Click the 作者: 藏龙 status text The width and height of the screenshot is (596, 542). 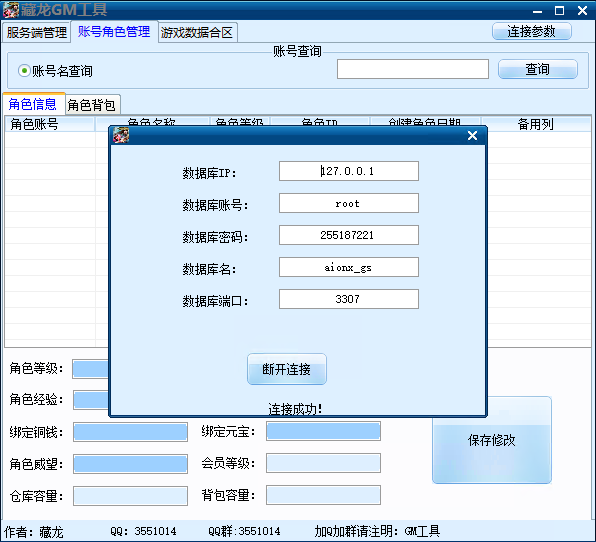point(33,532)
